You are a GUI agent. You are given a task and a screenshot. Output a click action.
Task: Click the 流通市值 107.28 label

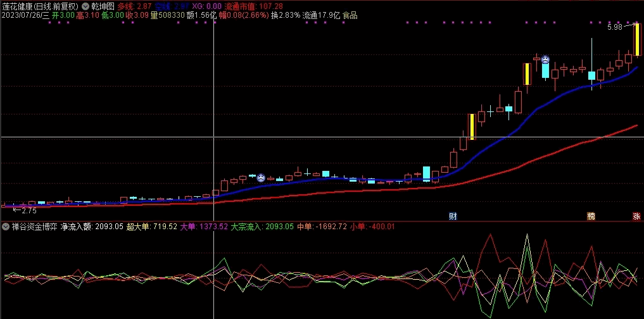pos(253,6)
